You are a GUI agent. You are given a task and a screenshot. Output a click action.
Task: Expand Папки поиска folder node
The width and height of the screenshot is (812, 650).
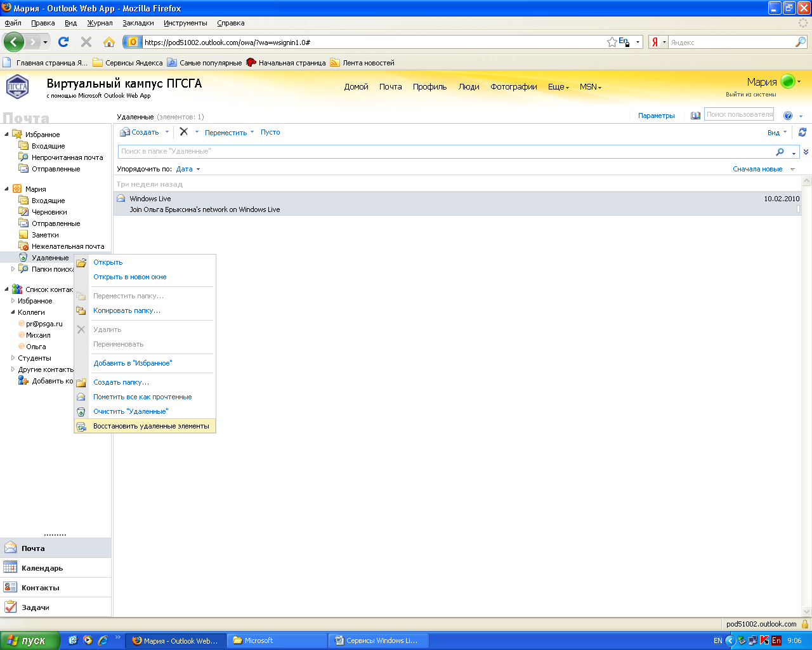(x=13, y=269)
